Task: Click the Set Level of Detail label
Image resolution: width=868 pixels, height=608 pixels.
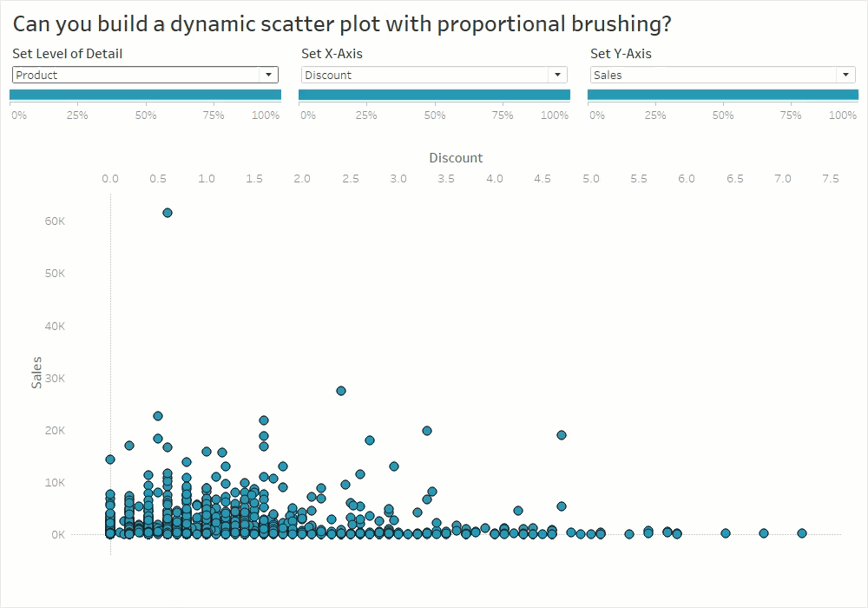Action: tap(67, 54)
